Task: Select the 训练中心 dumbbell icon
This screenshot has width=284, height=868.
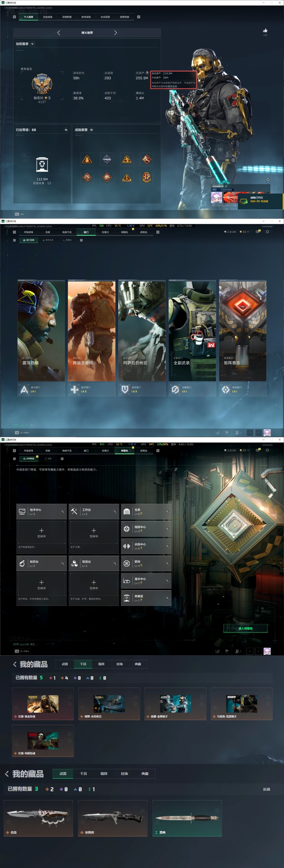Action: tap(127, 546)
